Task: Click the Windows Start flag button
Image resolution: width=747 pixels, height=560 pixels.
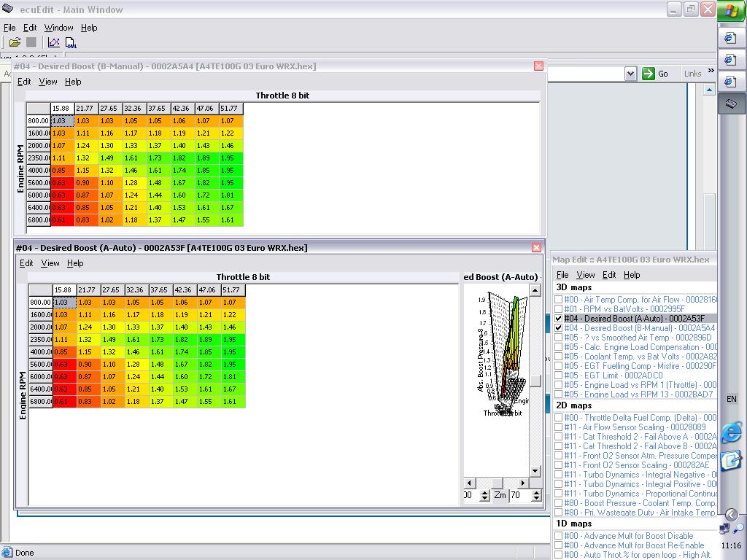Action: (x=732, y=12)
